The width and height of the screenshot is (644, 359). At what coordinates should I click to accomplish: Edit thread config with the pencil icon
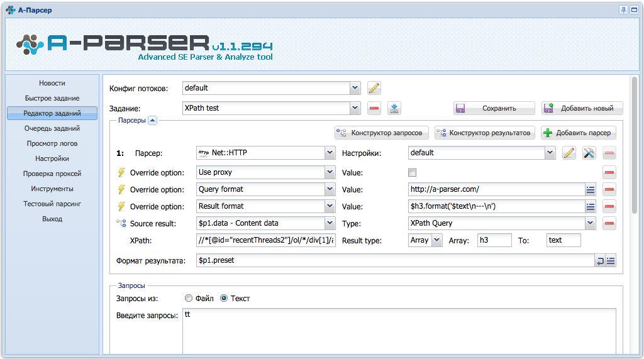374,88
